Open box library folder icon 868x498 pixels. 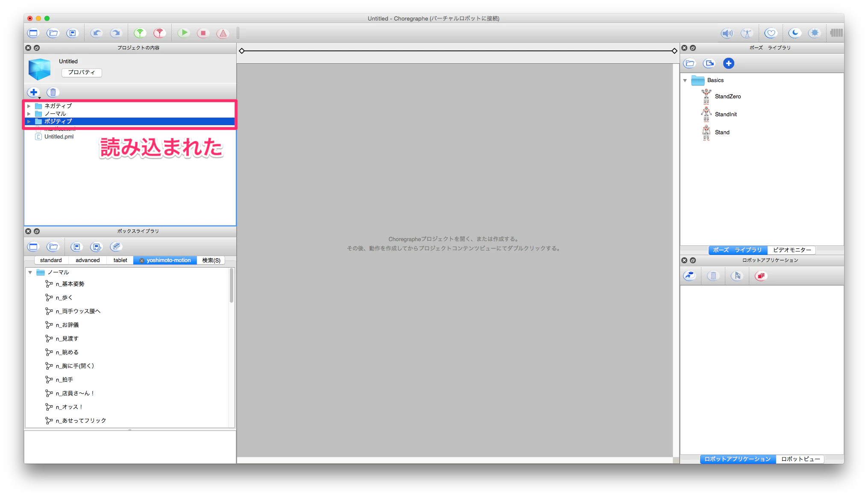[x=53, y=247]
